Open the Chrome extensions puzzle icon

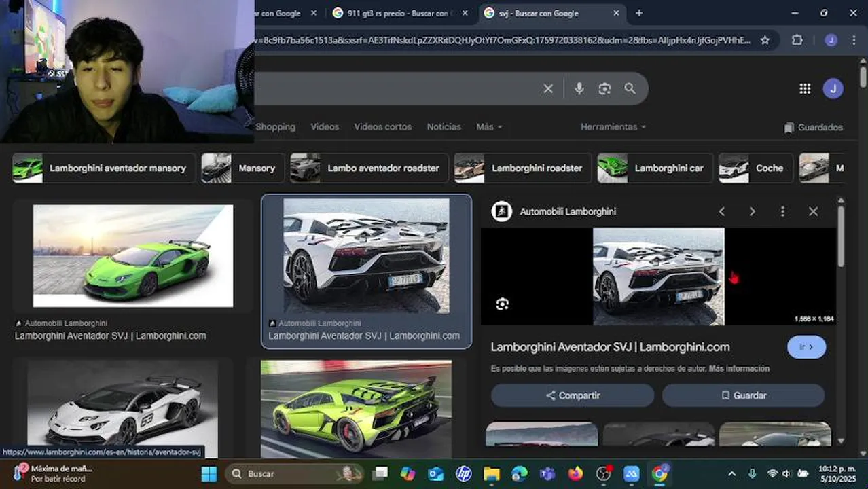point(797,40)
